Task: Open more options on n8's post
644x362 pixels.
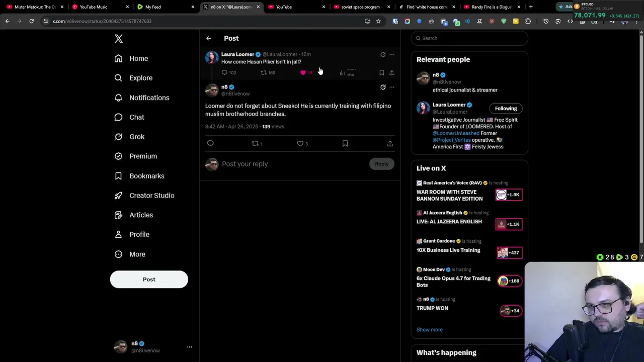Action: 392,87
